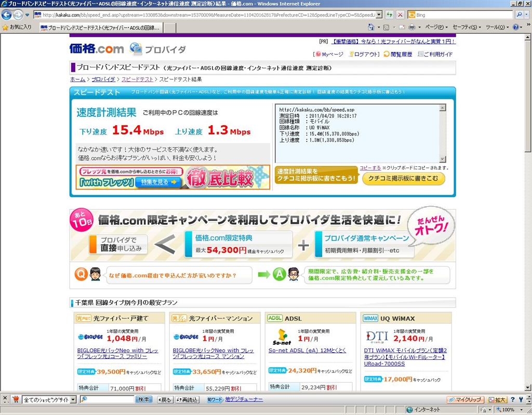Select the ブロードバンドスピードテスト browser tab
The height and width of the screenshot is (415, 532).
pos(100,28)
